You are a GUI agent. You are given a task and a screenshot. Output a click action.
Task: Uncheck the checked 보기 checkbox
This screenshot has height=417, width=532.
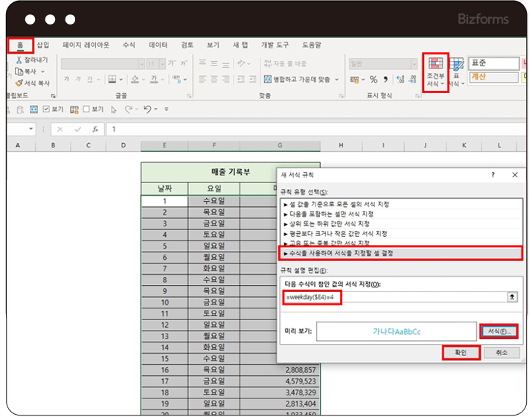click(47, 109)
